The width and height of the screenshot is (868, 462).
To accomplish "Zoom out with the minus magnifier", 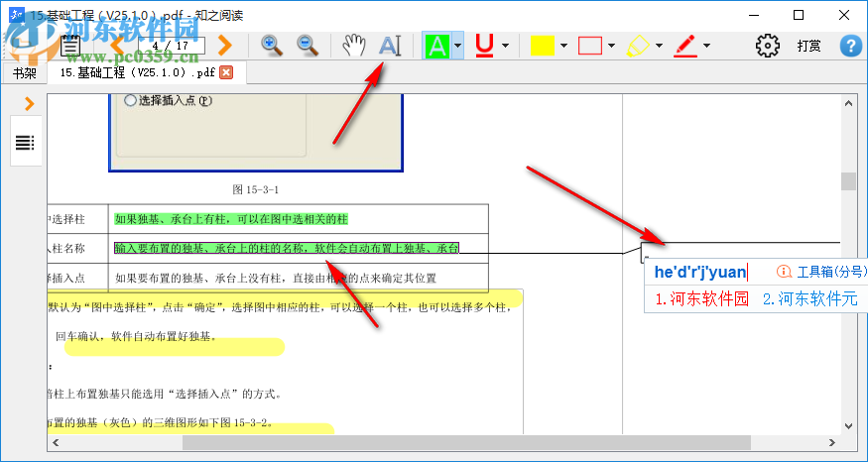I will pyautogui.click(x=308, y=46).
